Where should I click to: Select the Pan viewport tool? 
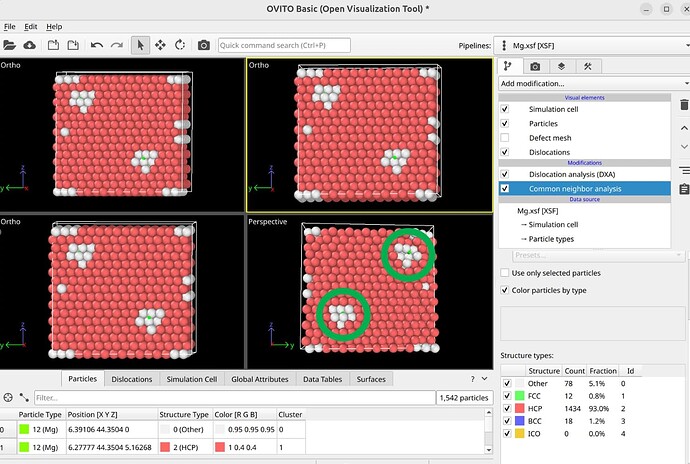click(x=160, y=45)
